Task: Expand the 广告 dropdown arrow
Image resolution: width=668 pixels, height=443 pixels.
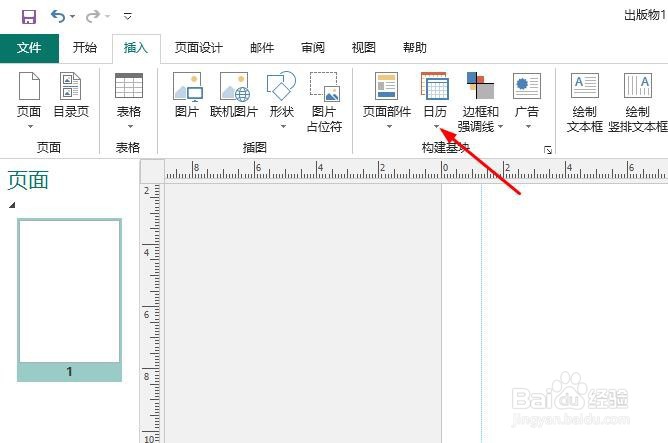Action: point(528,127)
